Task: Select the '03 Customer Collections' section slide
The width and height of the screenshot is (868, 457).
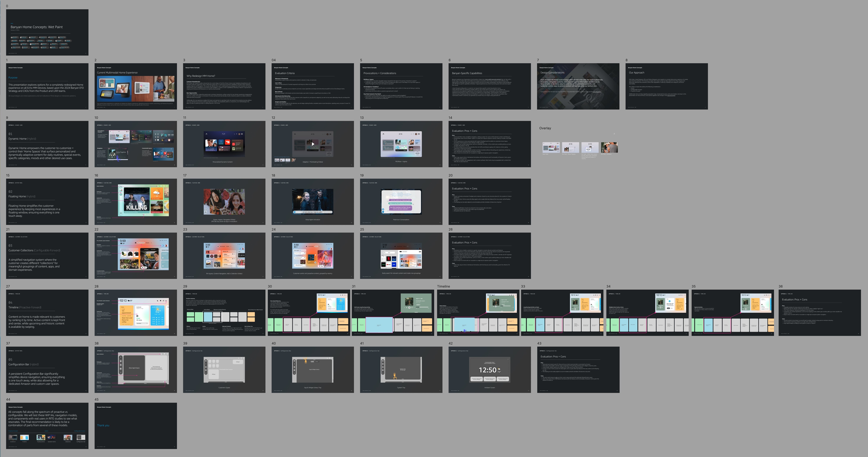Action: [x=47, y=256]
